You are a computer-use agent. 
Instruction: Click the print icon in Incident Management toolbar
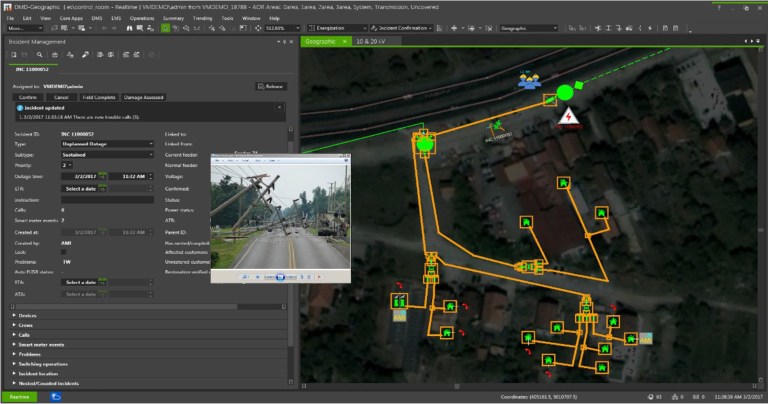(55, 55)
